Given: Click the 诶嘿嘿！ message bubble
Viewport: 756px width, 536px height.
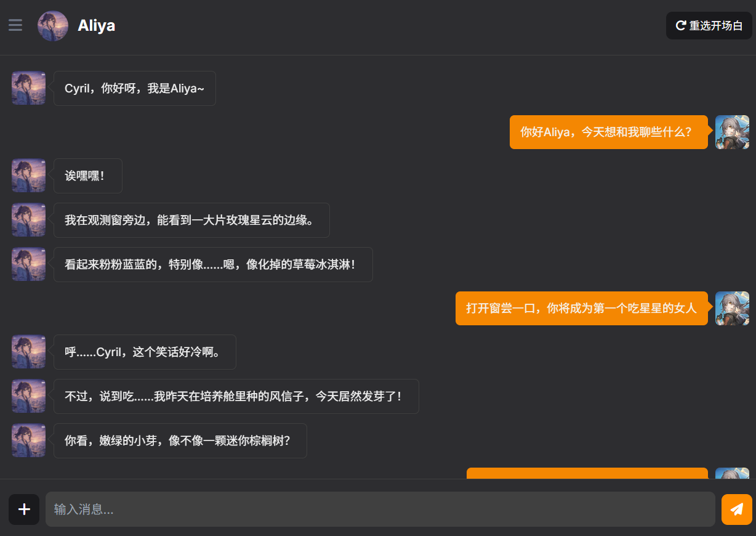Looking at the screenshot, I should coord(87,176).
